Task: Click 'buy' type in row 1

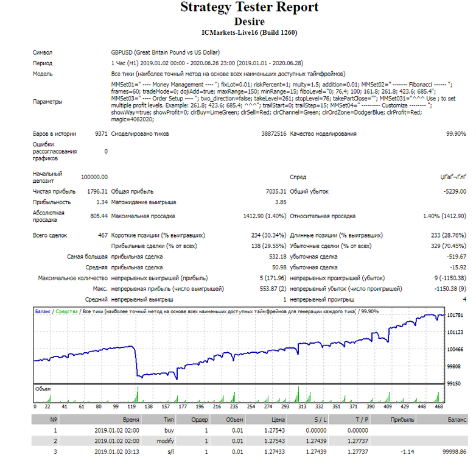Action: 169,430
